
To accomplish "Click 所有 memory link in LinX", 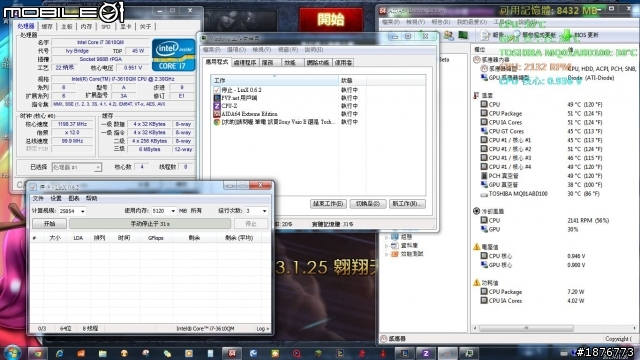I will click(x=196, y=211).
